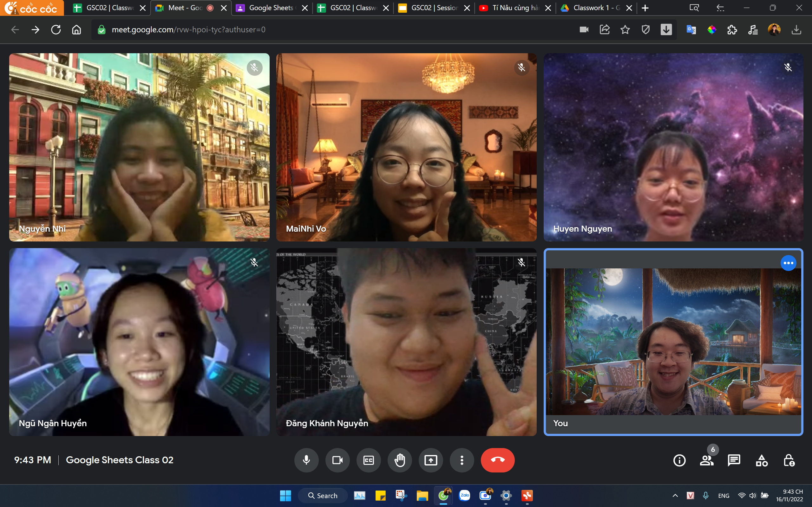
Task: Click Present now screen share
Action: click(430, 460)
